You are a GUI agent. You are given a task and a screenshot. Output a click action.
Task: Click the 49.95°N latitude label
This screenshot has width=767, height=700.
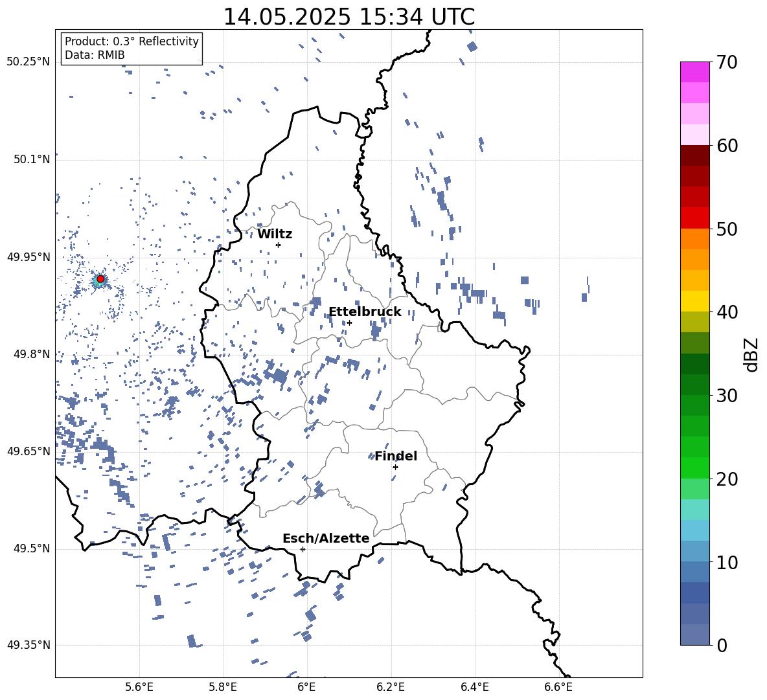[29, 256]
